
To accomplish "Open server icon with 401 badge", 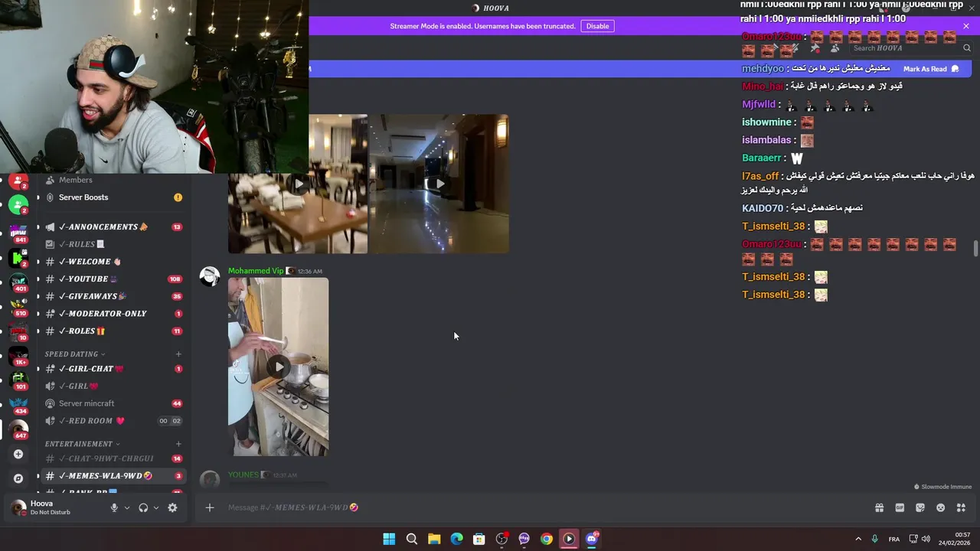I will point(18,282).
